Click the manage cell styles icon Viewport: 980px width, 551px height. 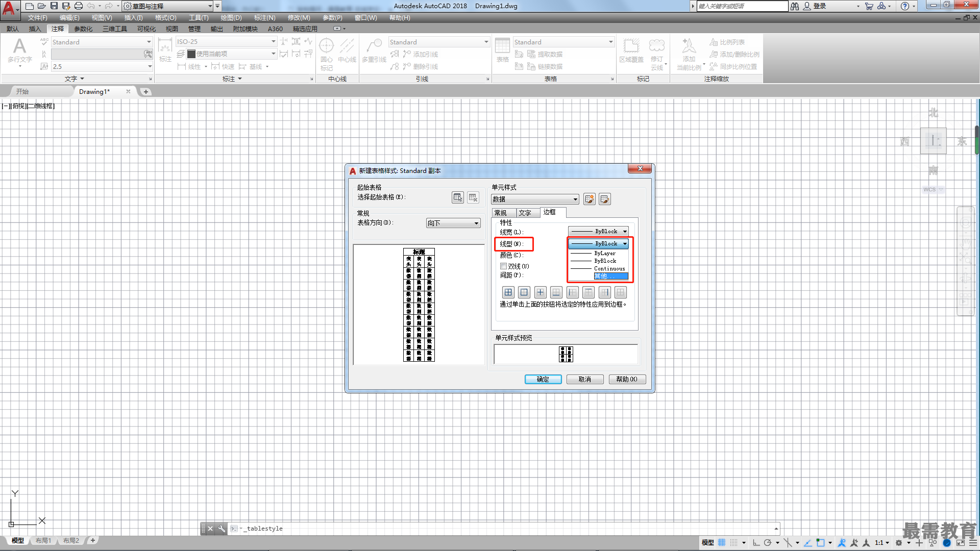coord(605,199)
